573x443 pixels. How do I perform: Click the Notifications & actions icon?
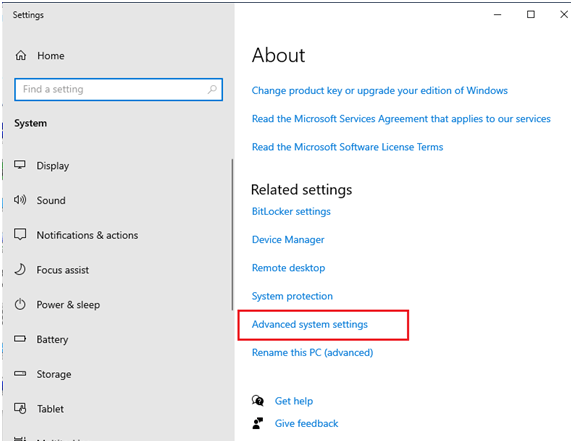click(20, 234)
